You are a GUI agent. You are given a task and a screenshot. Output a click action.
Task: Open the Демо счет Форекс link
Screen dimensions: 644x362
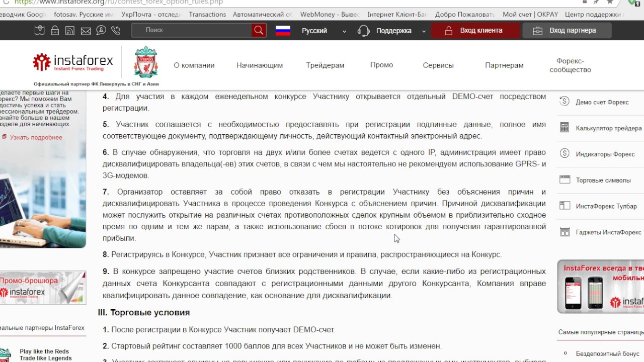[602, 102]
